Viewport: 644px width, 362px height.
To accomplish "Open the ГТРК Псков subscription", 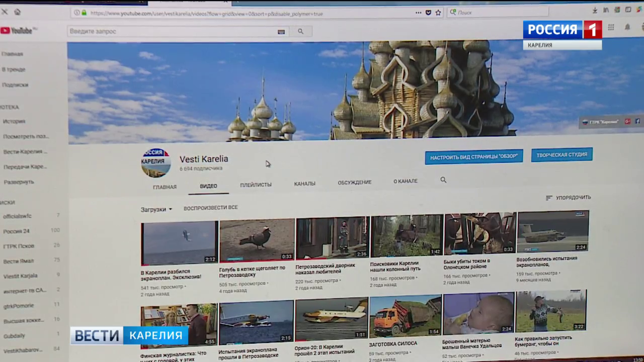I will click(x=18, y=246).
